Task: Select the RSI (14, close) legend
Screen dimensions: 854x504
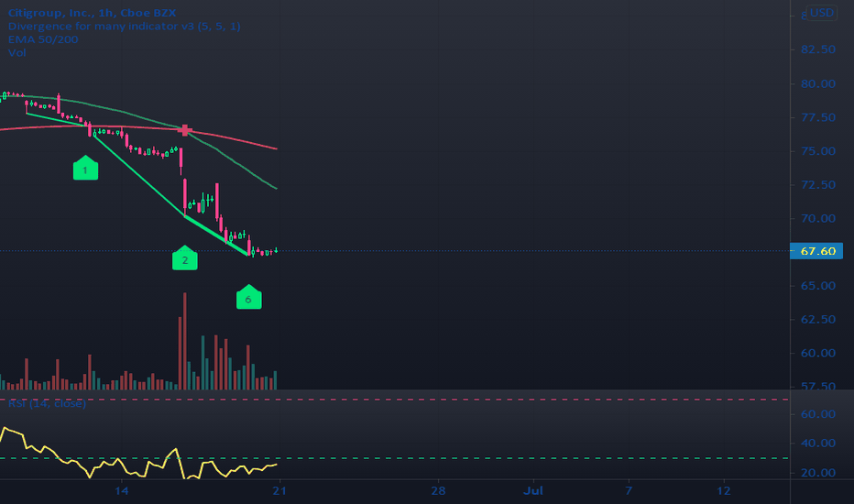Action: (47, 403)
